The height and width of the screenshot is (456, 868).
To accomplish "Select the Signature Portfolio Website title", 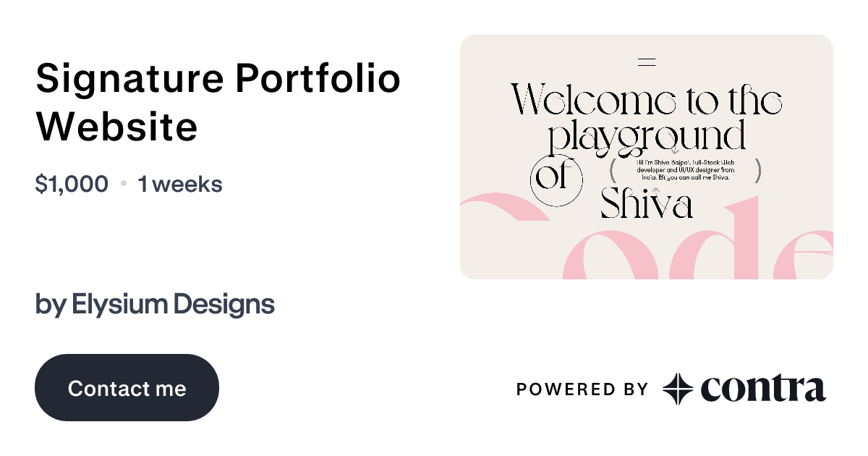I will click(x=218, y=101).
